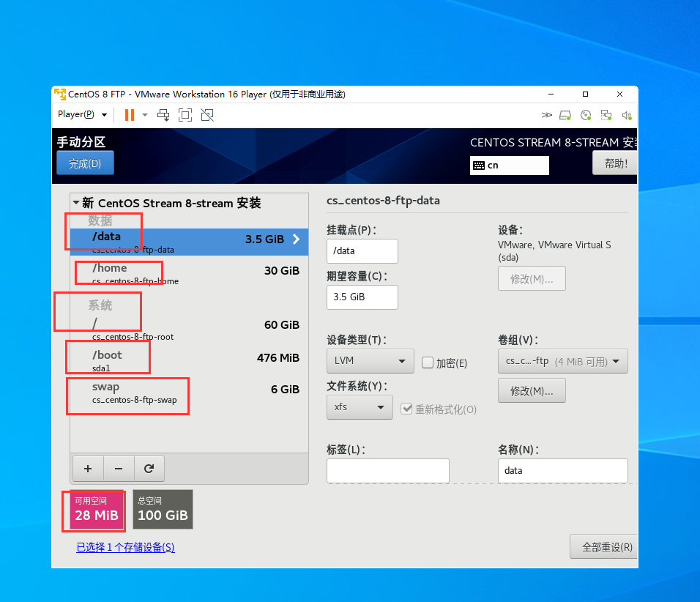Screen dimensions: 700x602
Task: Open the 已选择 1 个存储设备(S) link
Action: click(125, 547)
